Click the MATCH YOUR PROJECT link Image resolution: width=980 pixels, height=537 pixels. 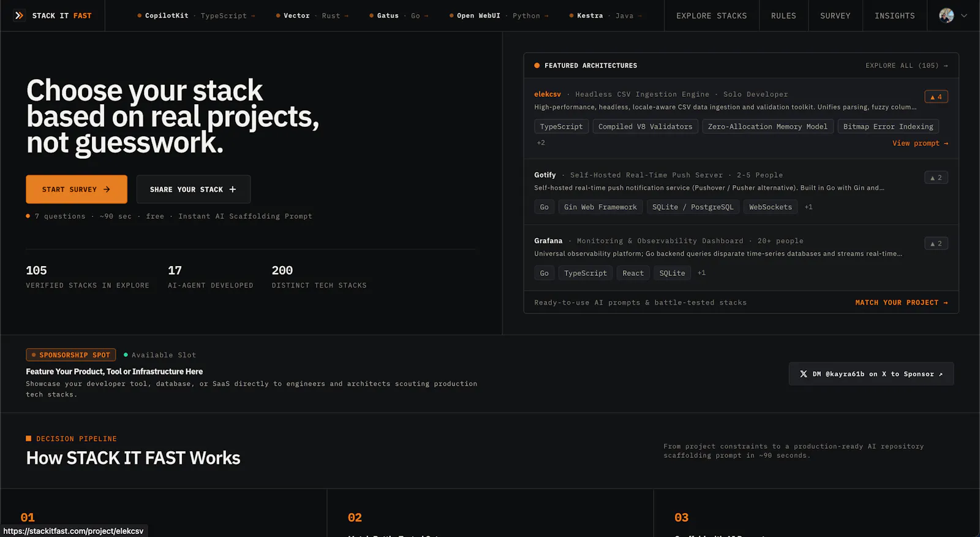[x=902, y=303]
